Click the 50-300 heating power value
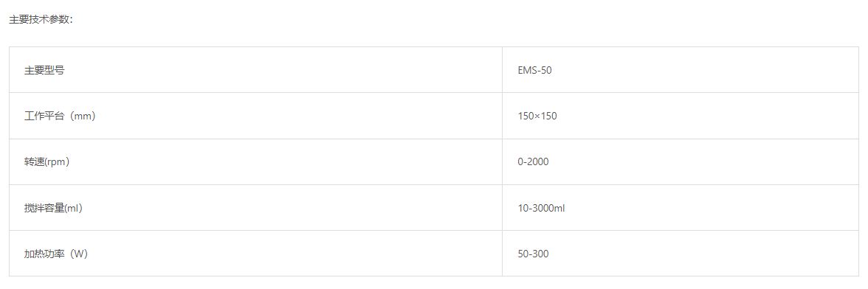 click(533, 254)
